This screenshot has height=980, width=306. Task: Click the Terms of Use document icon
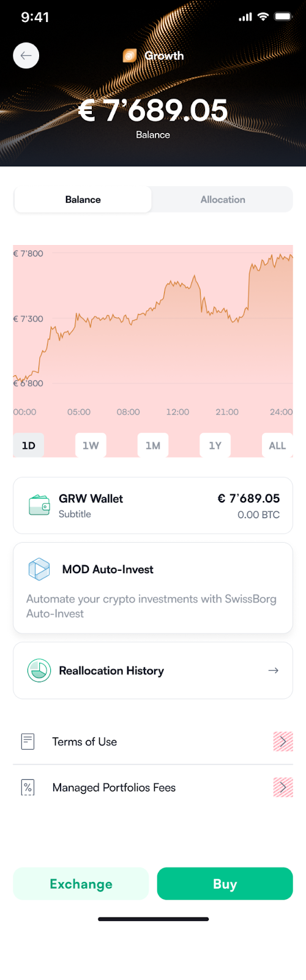pyautogui.click(x=28, y=742)
